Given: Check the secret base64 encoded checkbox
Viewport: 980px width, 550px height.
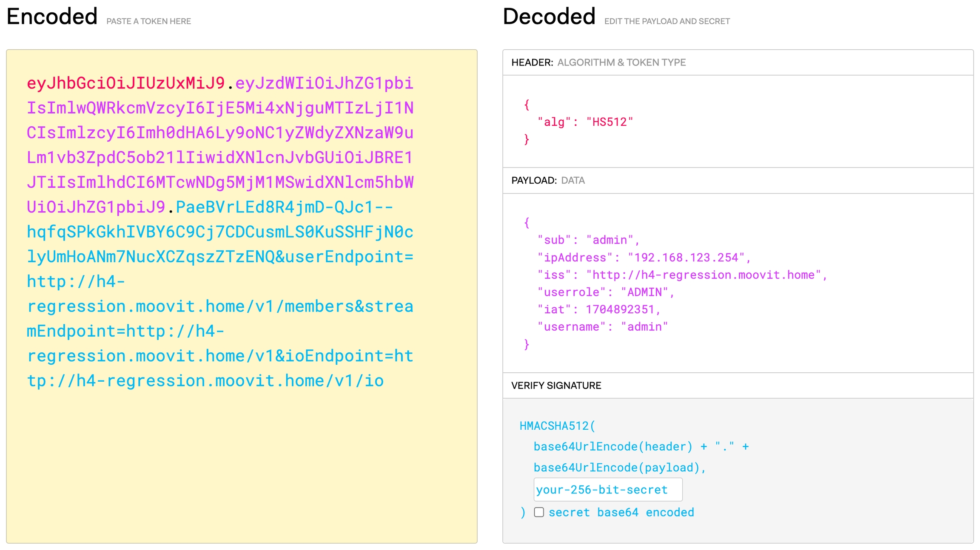Looking at the screenshot, I should pyautogui.click(x=539, y=512).
